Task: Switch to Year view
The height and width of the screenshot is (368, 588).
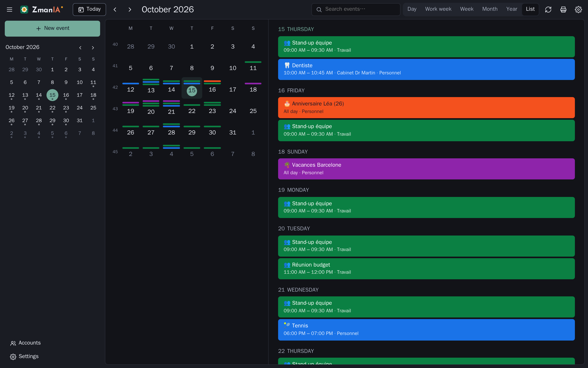Action: tap(512, 9)
